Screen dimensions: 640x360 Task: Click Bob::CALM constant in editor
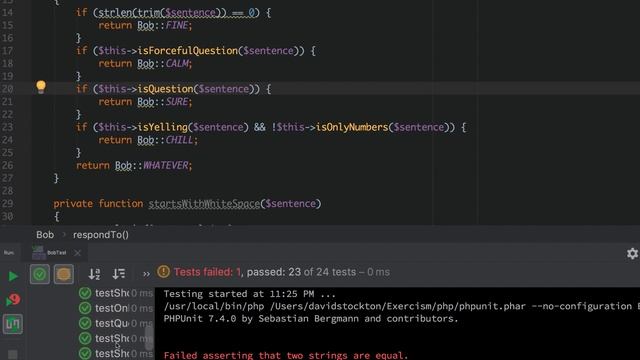[x=164, y=64]
